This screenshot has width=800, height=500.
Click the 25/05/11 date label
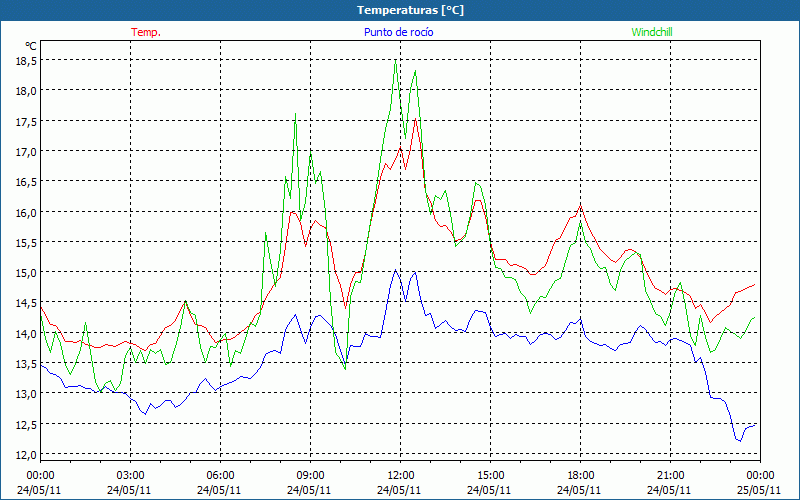[x=760, y=490]
